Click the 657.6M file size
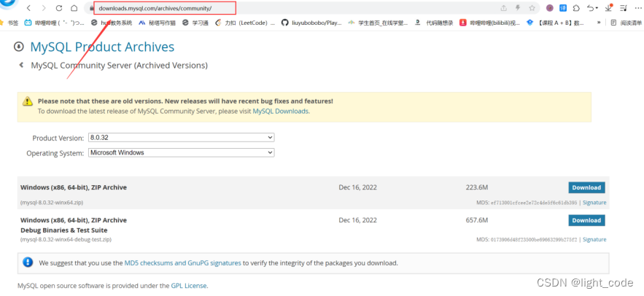644x296 pixels. pyautogui.click(x=477, y=220)
